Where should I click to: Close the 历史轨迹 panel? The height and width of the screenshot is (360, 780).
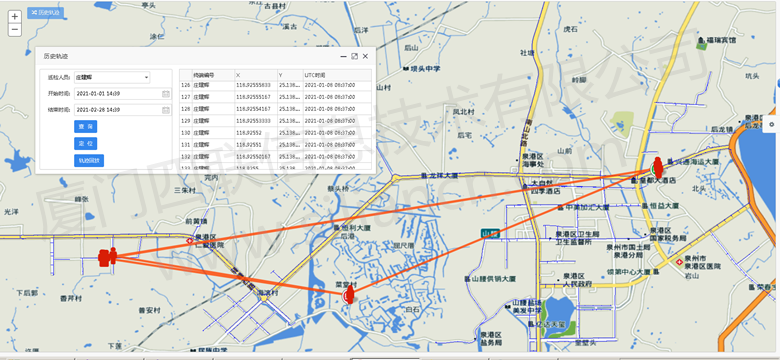click(x=366, y=57)
